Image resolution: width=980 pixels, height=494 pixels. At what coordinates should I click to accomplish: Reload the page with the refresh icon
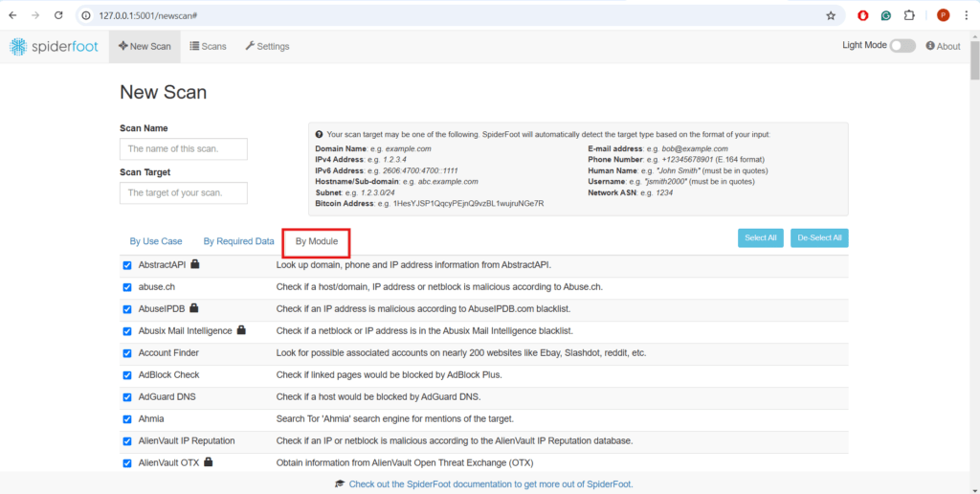58,15
